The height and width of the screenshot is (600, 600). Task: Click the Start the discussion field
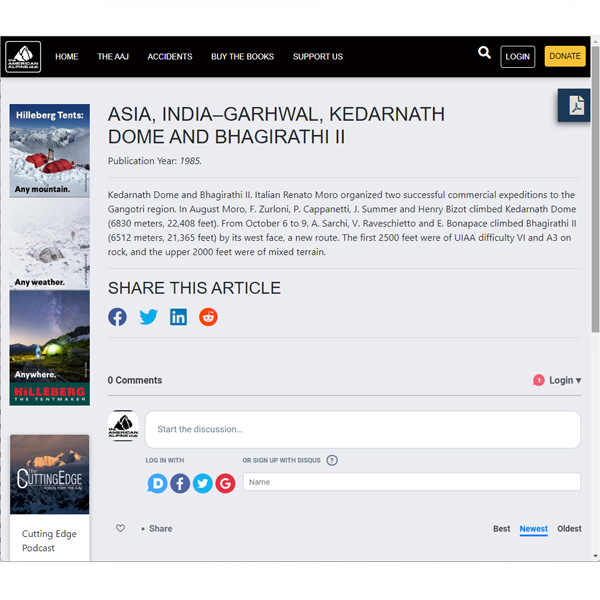pos(362,429)
